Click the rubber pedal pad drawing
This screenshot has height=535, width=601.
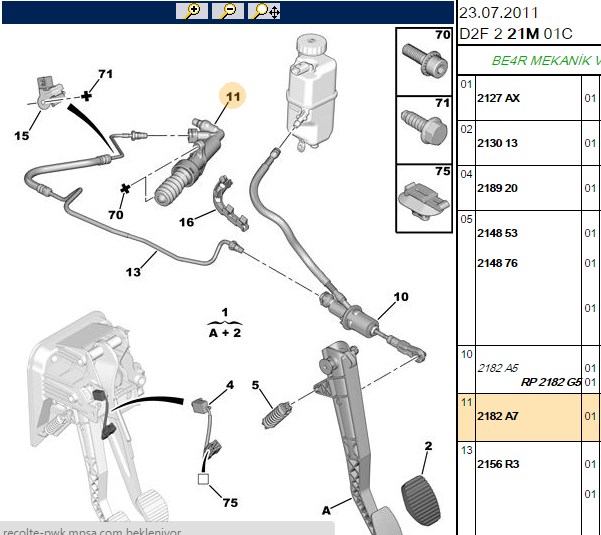click(x=421, y=503)
